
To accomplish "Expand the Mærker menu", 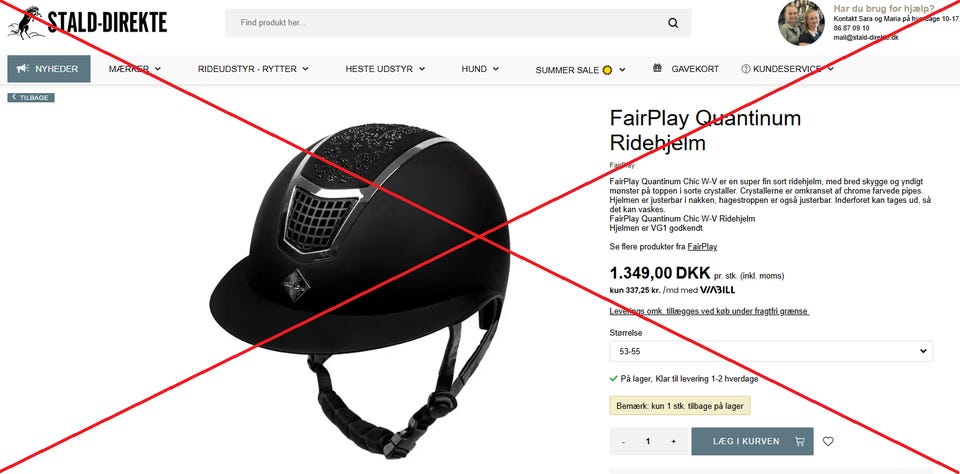I will point(135,69).
